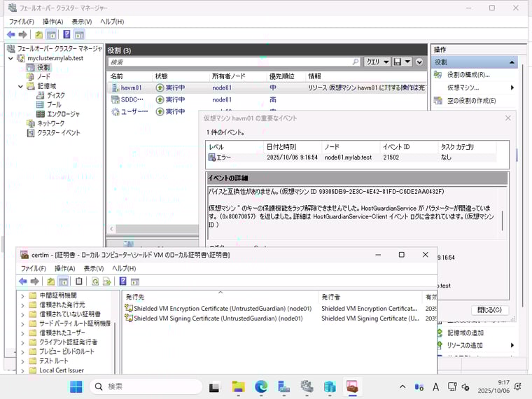Image resolution: width=532 pixels, height=399 pixels.
Task: Select クラスター イベント in cluster tree
Action: click(x=58, y=133)
